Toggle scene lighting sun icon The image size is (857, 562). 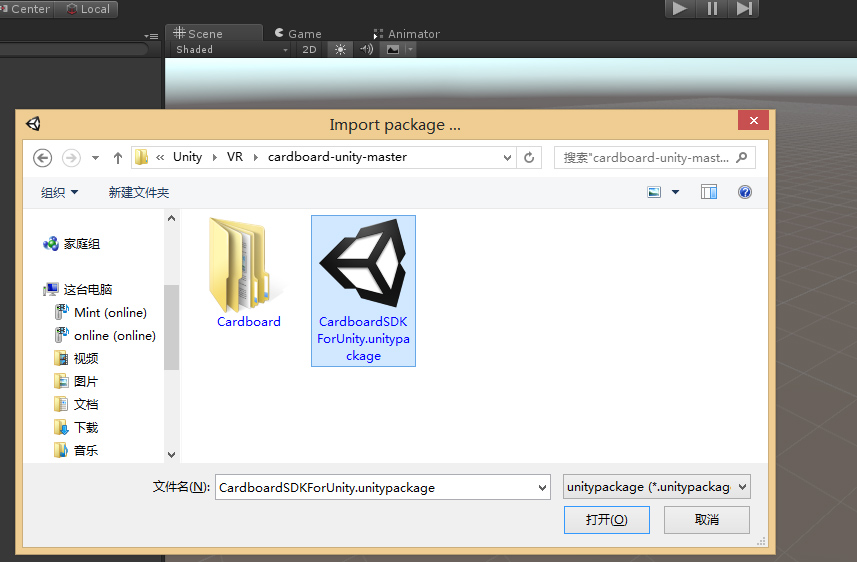click(340, 49)
